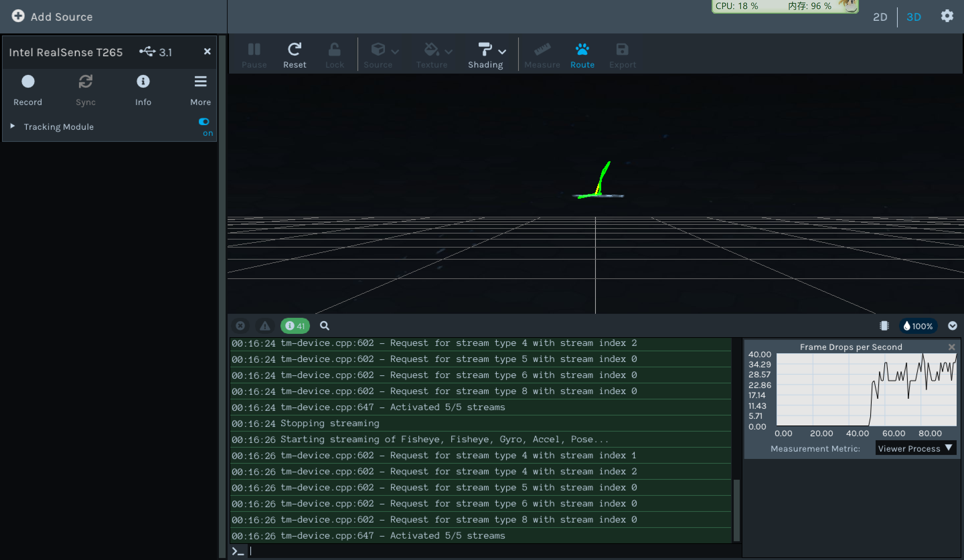Switch to the 3D view tab
This screenshot has width=964, height=560.
tap(913, 17)
